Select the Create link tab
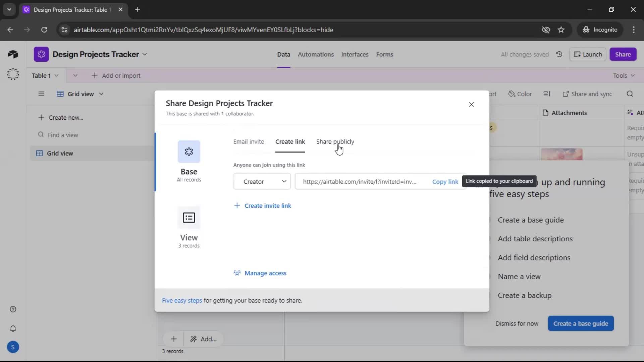644x362 pixels. coord(290,142)
